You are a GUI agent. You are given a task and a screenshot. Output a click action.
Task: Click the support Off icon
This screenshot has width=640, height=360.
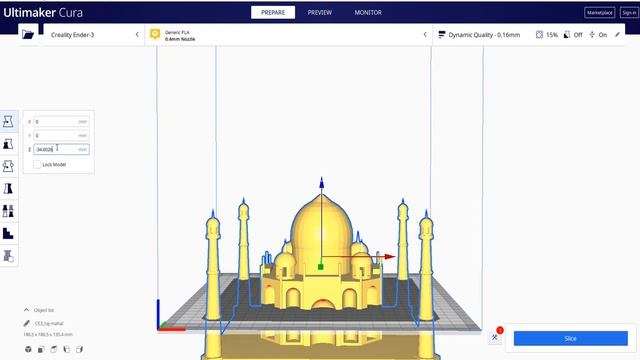[567, 35]
